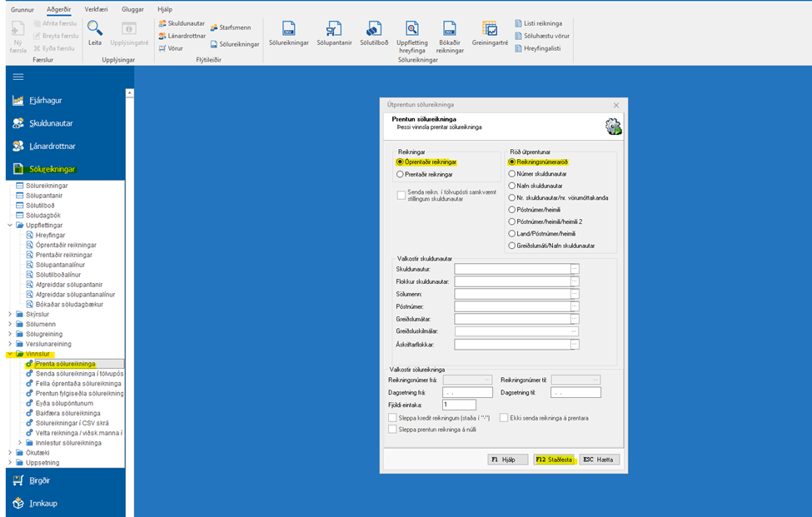Toggle the hamburger menu in sidebar
812x517 pixels.
[x=18, y=77]
